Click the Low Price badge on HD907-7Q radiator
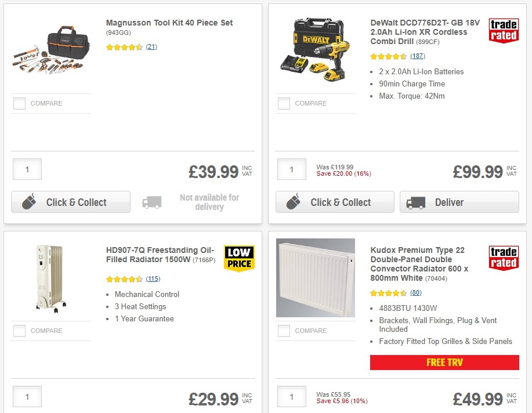This screenshot has width=532, height=413. pyautogui.click(x=239, y=259)
